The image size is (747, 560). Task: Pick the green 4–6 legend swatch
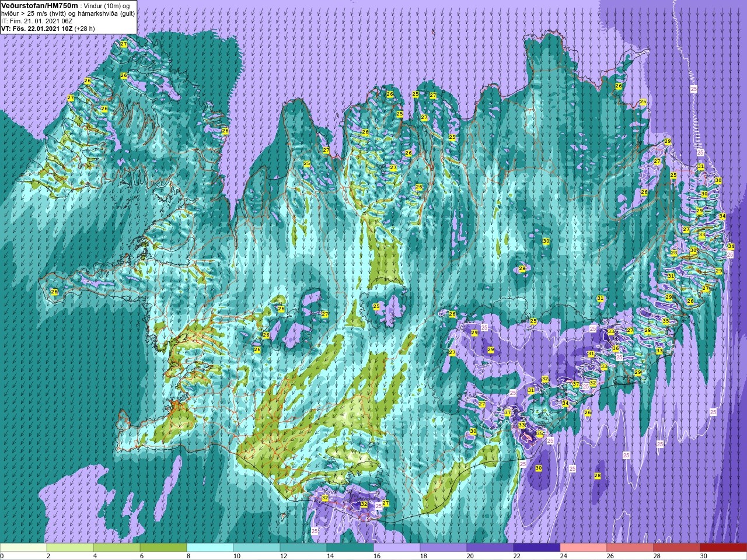tap(117, 548)
